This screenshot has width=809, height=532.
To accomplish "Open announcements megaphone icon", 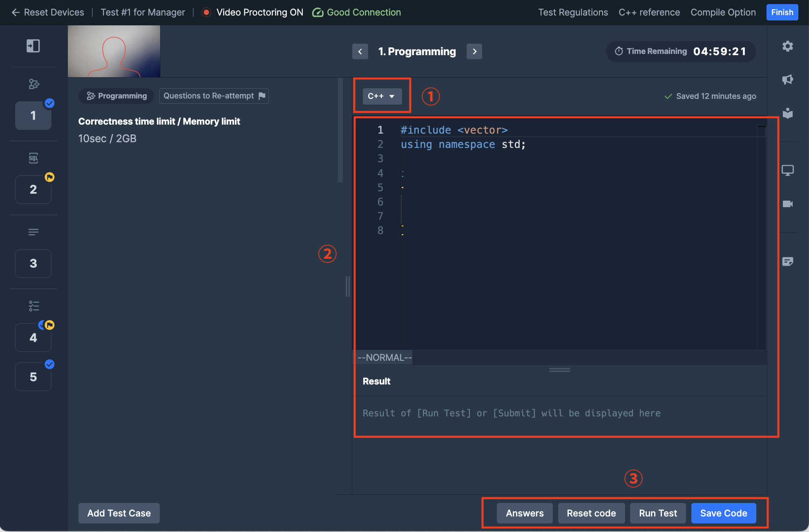I will click(787, 80).
